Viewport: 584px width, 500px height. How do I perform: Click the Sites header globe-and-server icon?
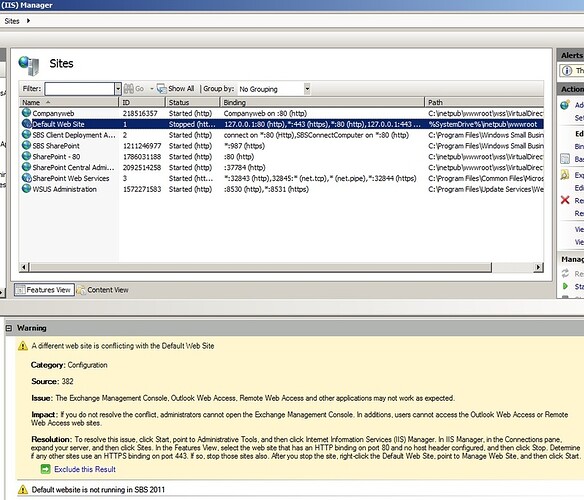pos(29,65)
